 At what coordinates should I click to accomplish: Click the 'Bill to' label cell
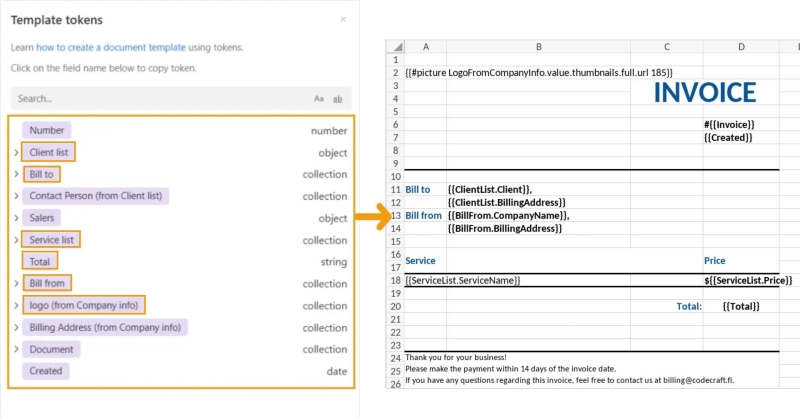426,189
